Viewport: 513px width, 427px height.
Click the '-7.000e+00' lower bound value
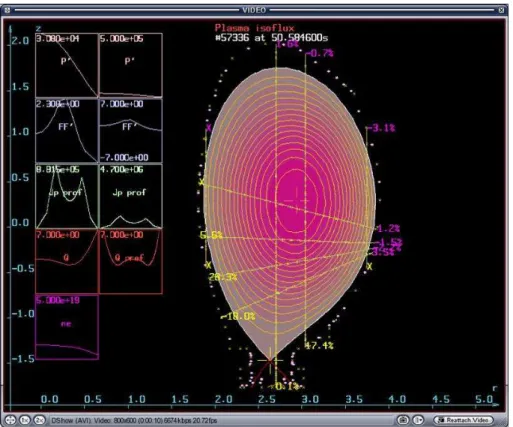[x=124, y=157]
